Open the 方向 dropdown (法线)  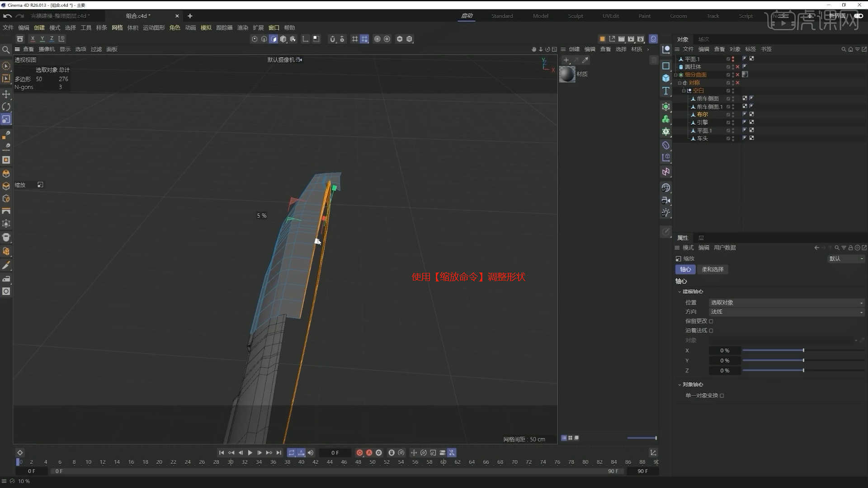pos(787,312)
